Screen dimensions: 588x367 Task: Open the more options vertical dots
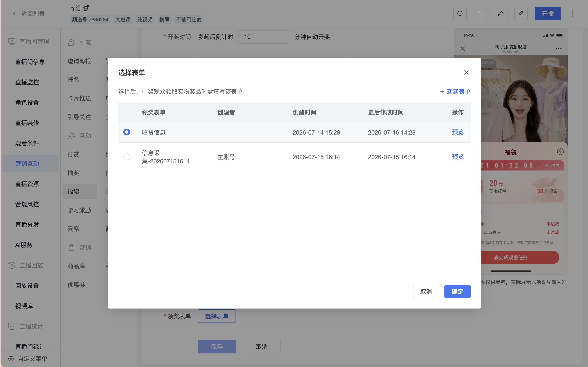click(573, 14)
